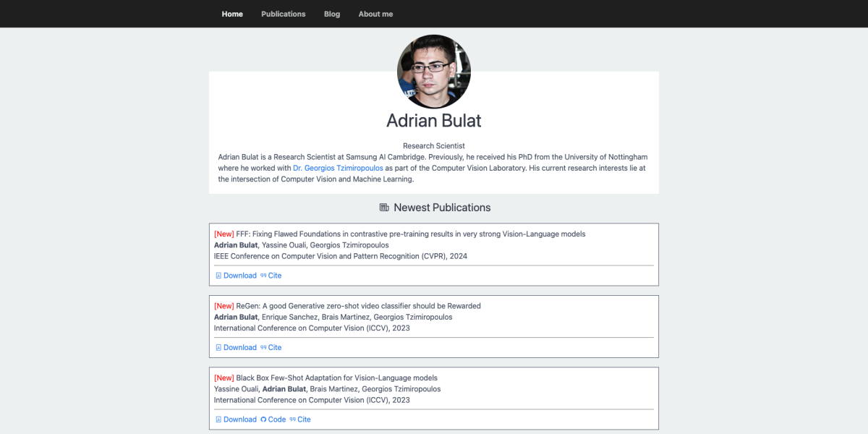The width and height of the screenshot is (868, 434).
Task: Follow the Dr. Georgios Tzimiropoulos link
Action: pyautogui.click(x=338, y=168)
